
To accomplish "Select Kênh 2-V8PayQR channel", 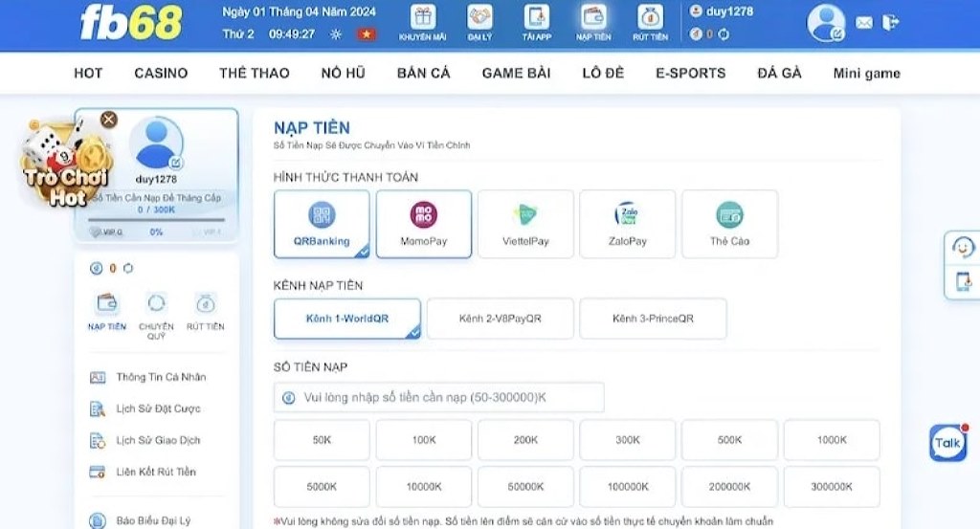I will (x=500, y=319).
